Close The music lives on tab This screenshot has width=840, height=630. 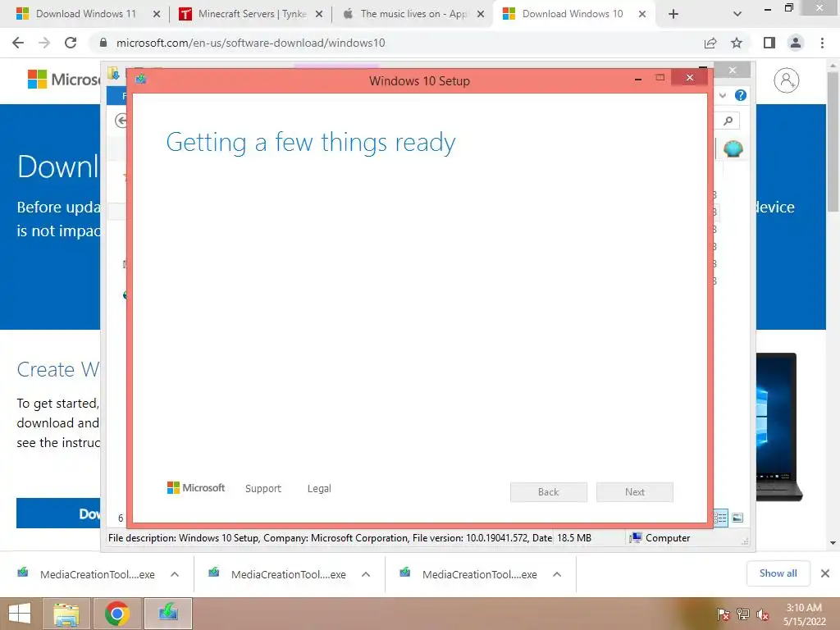click(x=481, y=14)
